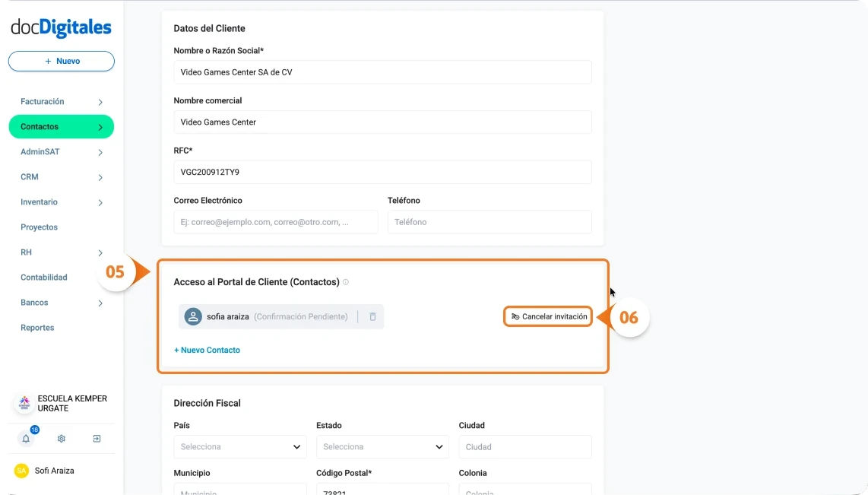Open the Estado selection dropdown
Image resolution: width=868 pixels, height=495 pixels.
(382, 447)
